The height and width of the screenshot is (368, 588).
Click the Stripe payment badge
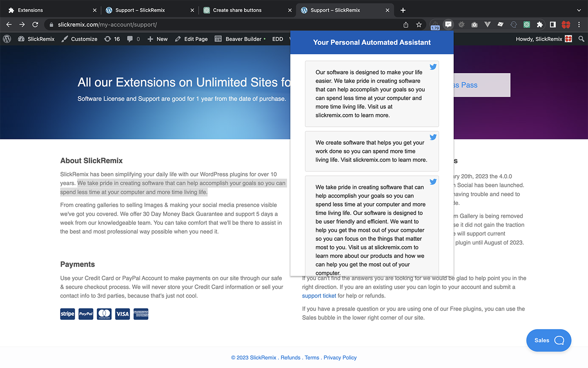[x=67, y=314]
